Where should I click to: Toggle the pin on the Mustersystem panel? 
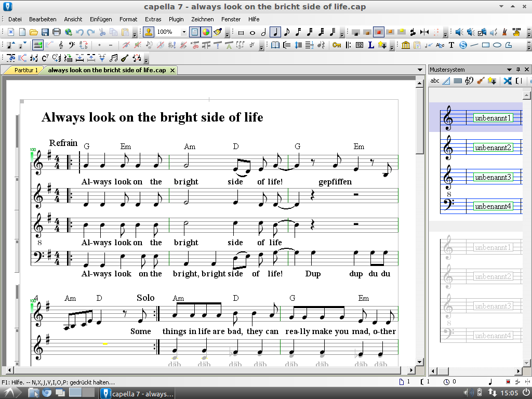[x=518, y=69]
